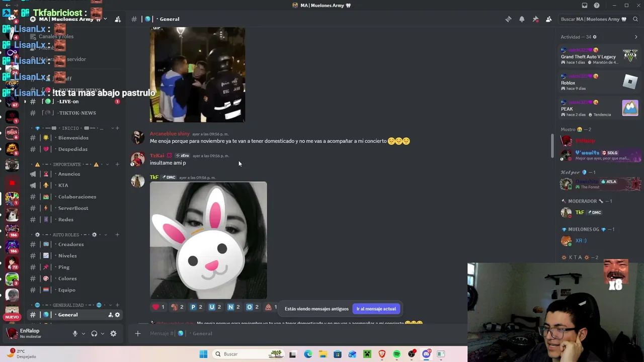The width and height of the screenshot is (644, 362).
Task: Toggle microphone mute
Action: pyautogui.click(x=75, y=333)
